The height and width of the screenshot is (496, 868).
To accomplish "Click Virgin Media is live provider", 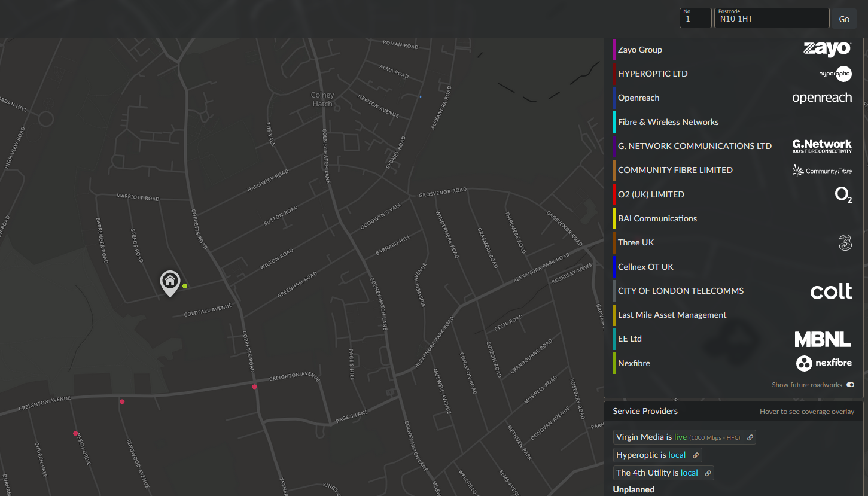I will (x=679, y=437).
